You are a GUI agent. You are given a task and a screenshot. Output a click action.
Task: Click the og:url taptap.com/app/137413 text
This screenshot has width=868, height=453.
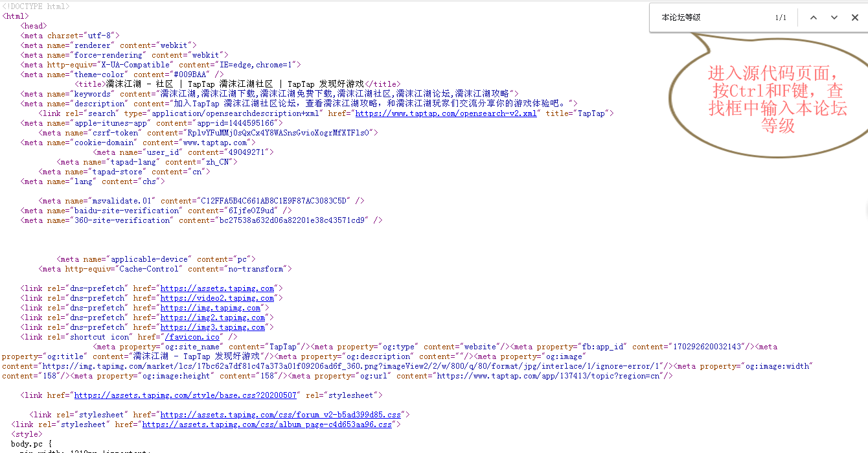click(480, 376)
